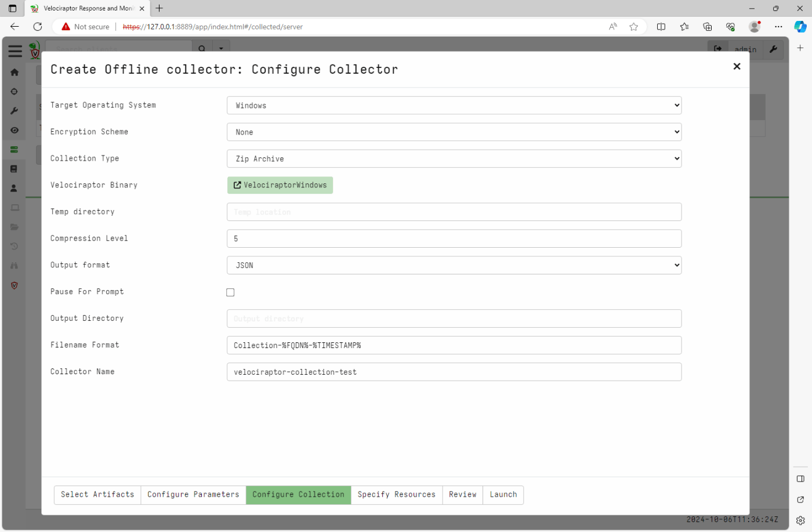This screenshot has width=812, height=532.
Task: Click the Collector Name input field
Action: pos(454,372)
